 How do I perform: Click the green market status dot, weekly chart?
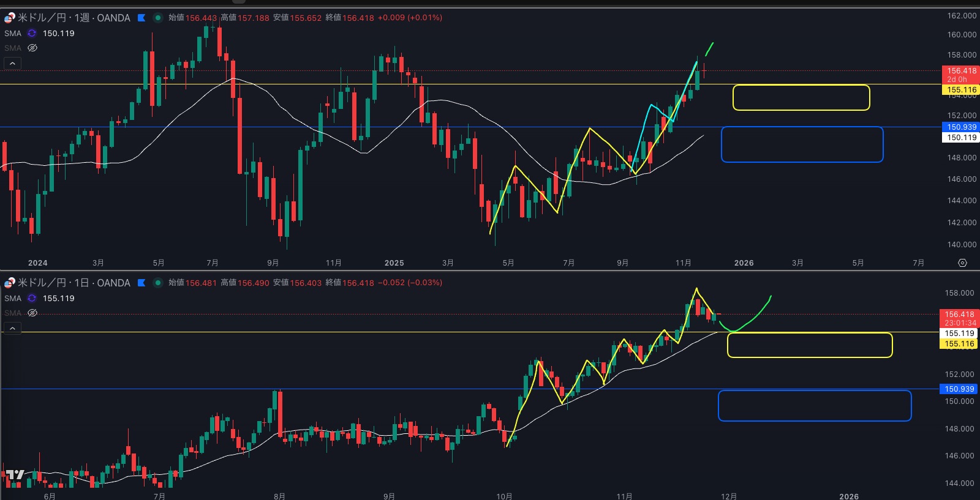(157, 18)
